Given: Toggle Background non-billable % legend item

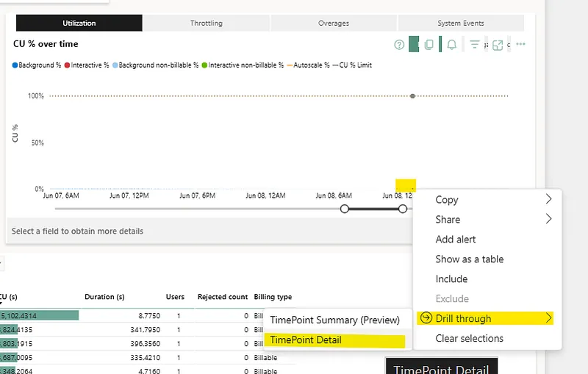Looking at the screenshot, I should point(156,65).
